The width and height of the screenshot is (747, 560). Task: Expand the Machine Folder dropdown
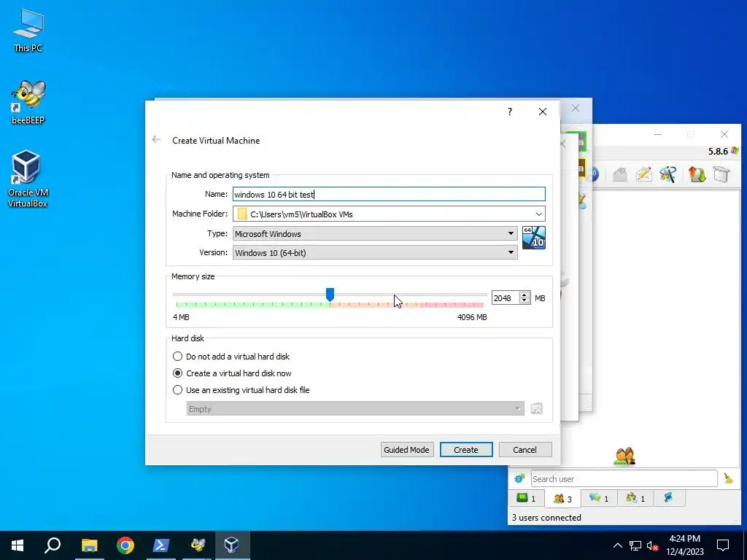539,214
